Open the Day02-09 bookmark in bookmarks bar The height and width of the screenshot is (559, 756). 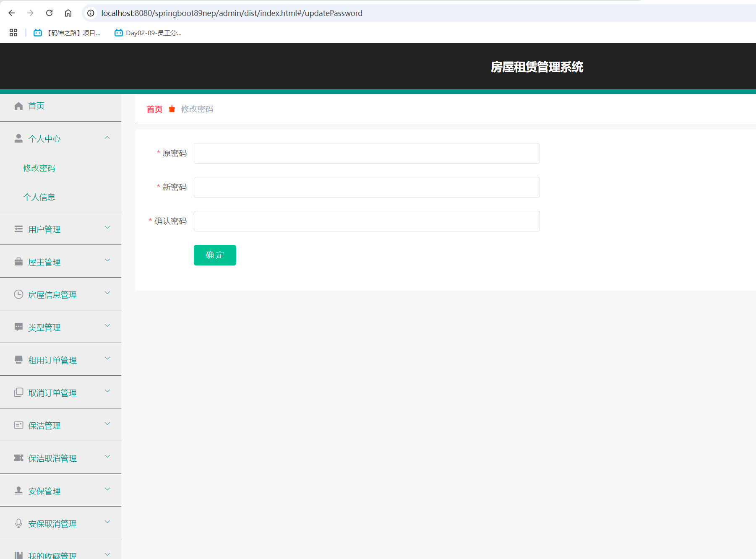tap(149, 33)
